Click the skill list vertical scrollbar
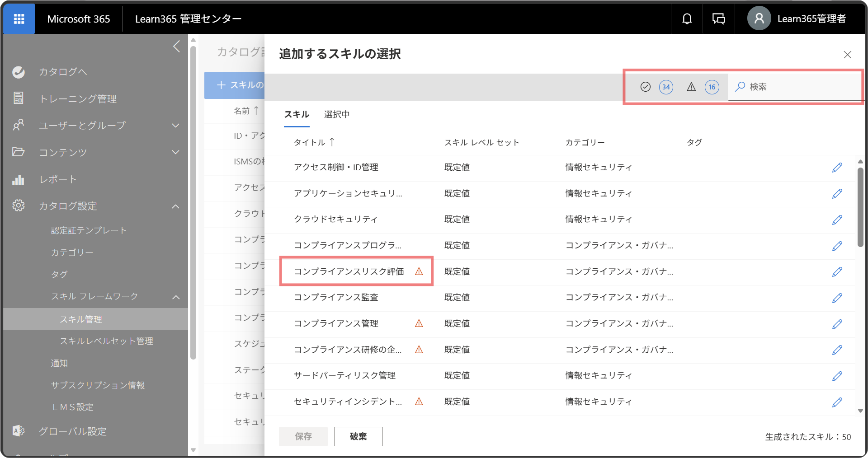This screenshot has width=868, height=458. [860, 208]
